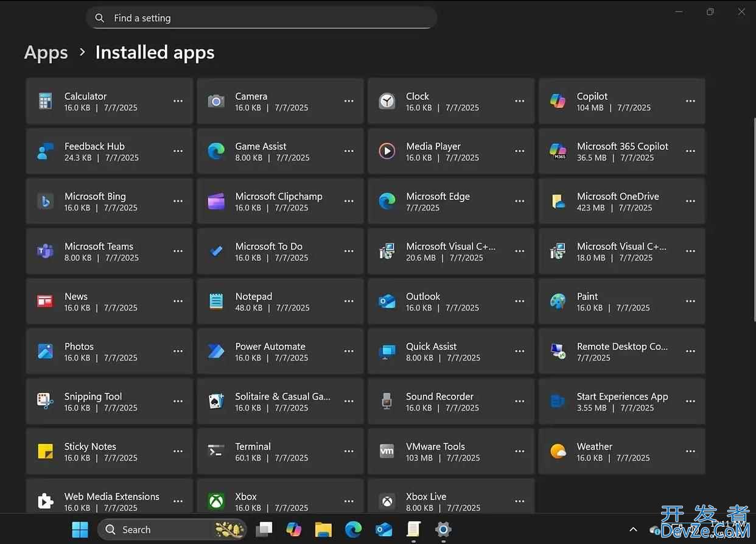Click the Clock app icon
The width and height of the screenshot is (756, 544).
coord(387,101)
